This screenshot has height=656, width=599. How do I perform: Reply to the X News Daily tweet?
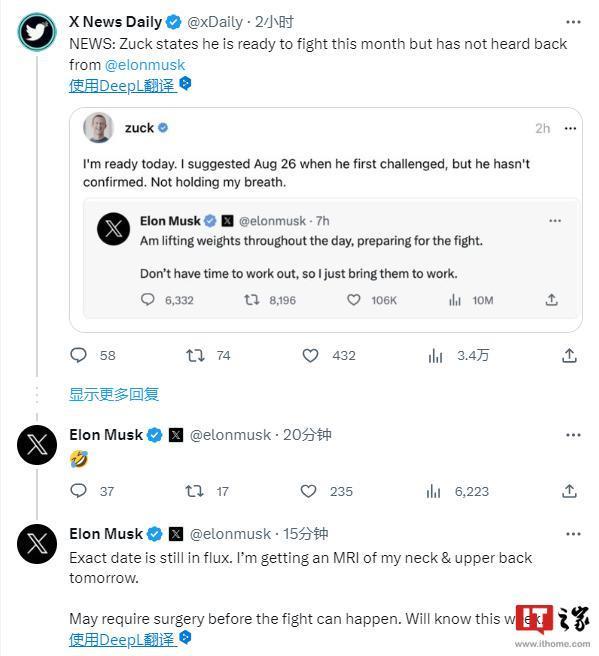[78, 355]
